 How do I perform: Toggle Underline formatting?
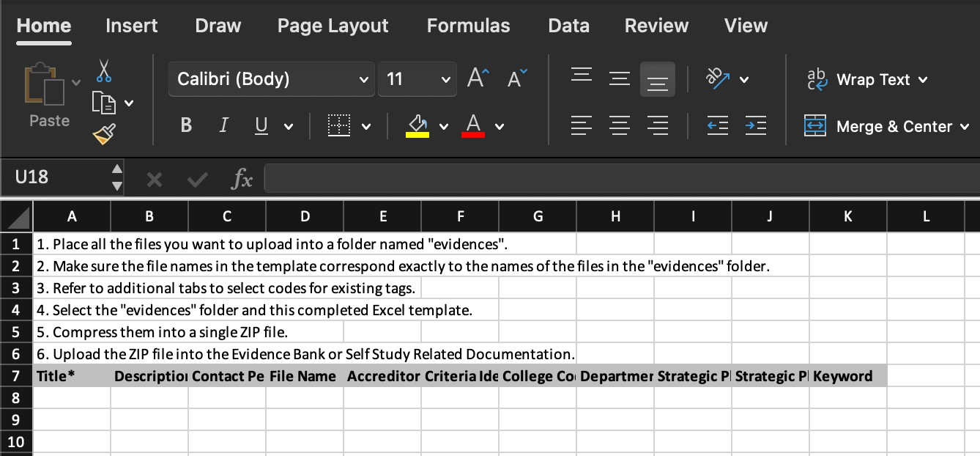(261, 126)
